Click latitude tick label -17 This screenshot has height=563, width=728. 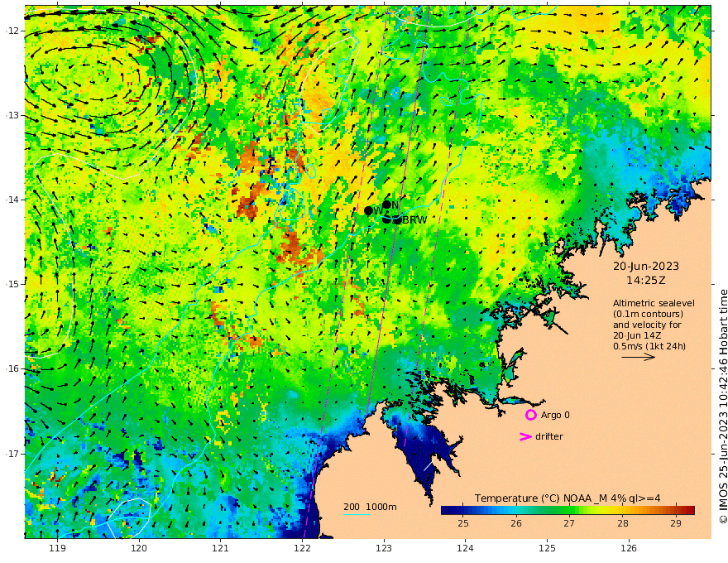click(12, 454)
